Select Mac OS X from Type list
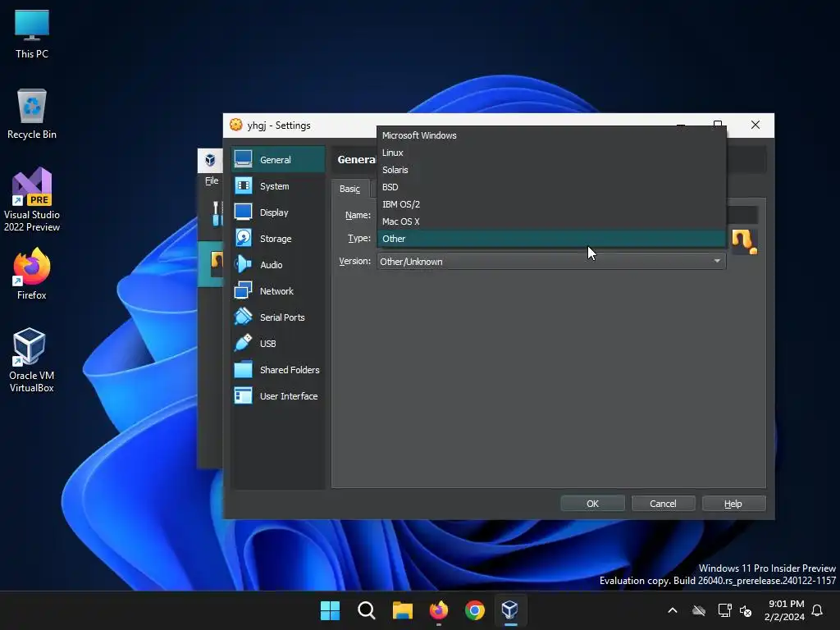 click(551, 221)
